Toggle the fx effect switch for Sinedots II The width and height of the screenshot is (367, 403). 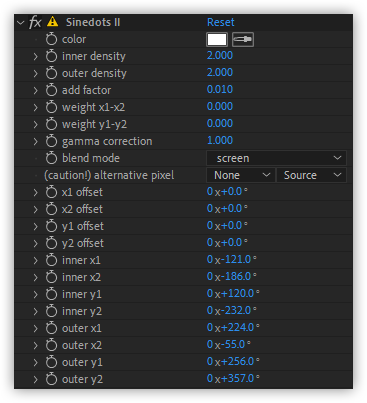click(x=35, y=22)
